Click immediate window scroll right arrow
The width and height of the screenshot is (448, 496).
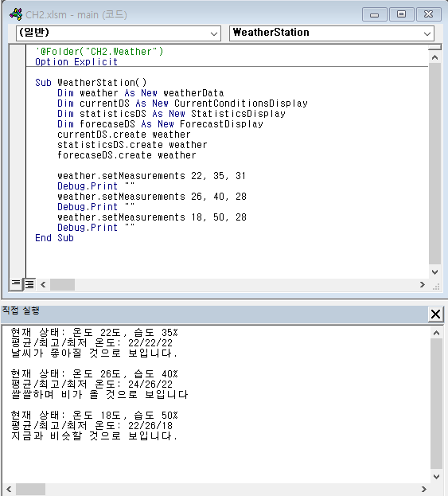point(424,490)
